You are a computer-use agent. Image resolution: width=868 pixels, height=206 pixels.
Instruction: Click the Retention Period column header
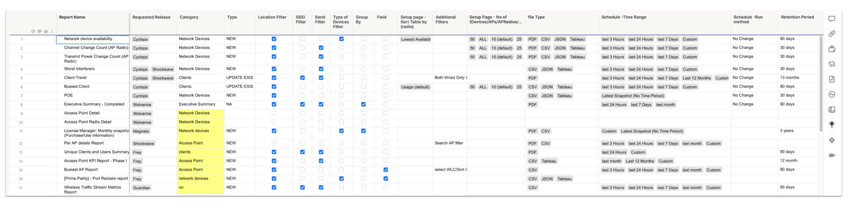(x=797, y=17)
